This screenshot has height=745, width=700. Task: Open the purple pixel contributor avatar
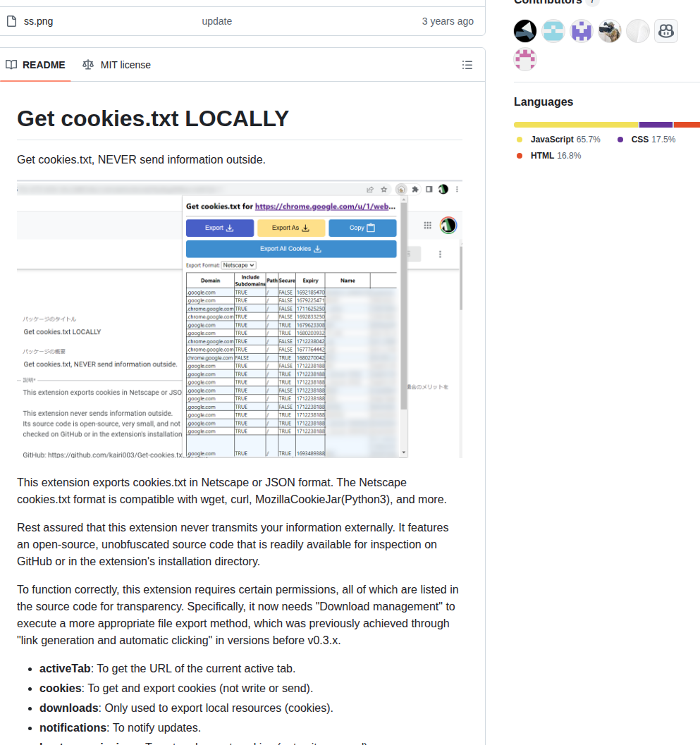581,31
